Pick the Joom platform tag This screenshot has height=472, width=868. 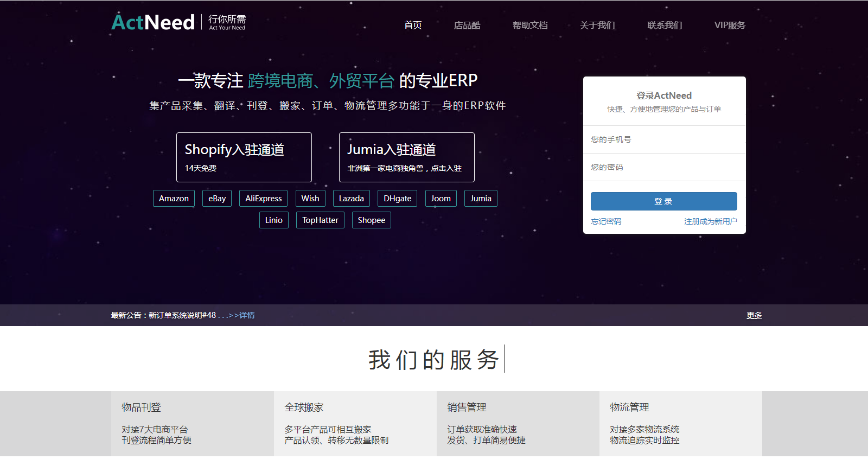coord(441,199)
